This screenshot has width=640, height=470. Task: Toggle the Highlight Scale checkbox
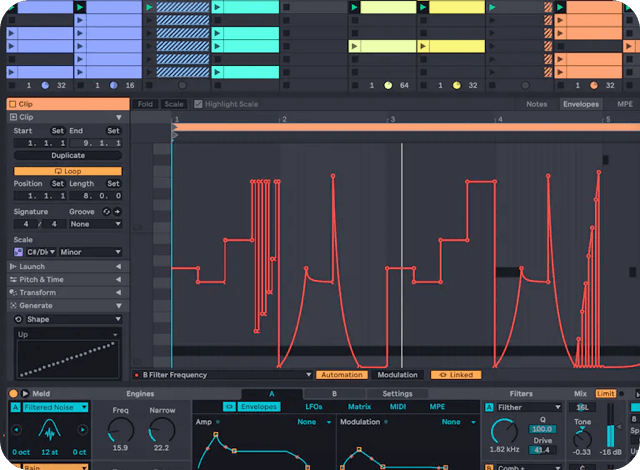pyautogui.click(x=198, y=104)
